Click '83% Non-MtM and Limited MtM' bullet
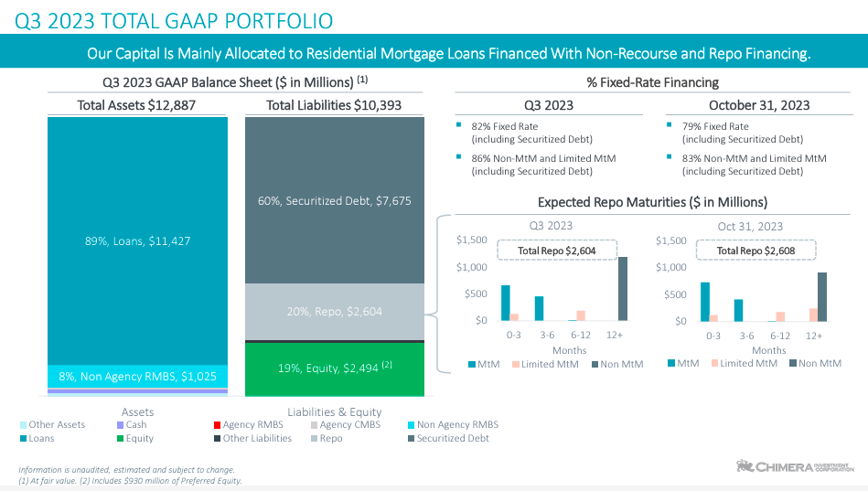 coord(754,165)
